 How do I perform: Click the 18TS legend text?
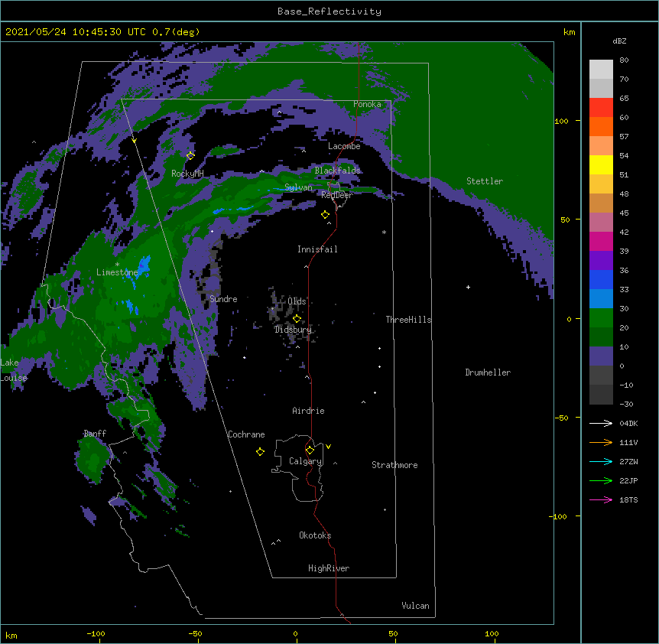628,499
